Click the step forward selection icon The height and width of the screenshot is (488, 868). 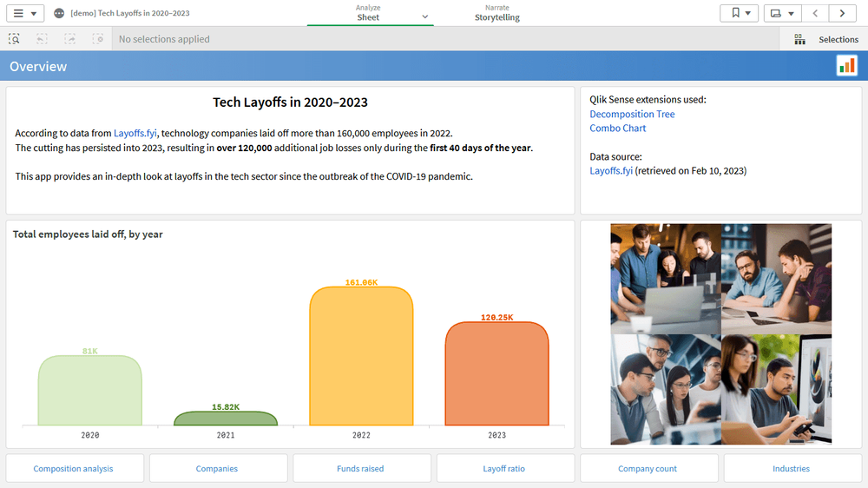[70, 39]
